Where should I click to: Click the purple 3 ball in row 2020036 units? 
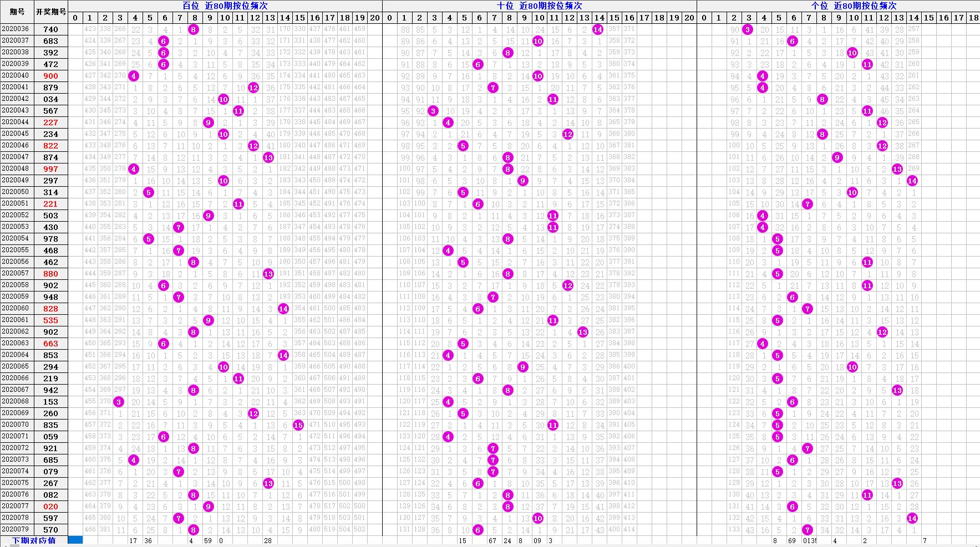748,29
